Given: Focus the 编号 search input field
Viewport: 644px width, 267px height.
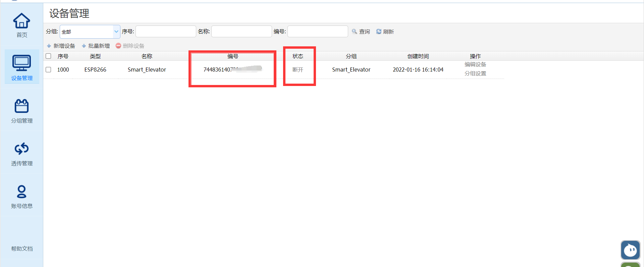Looking at the screenshot, I should [318, 32].
